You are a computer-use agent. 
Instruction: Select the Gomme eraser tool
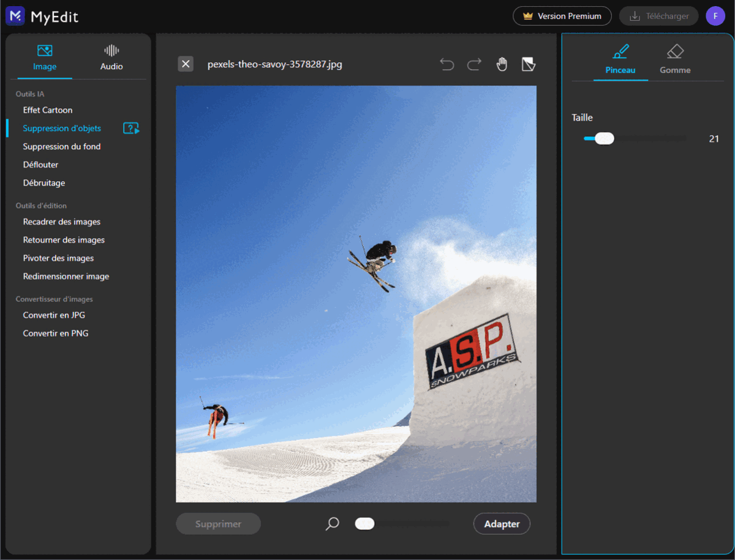pyautogui.click(x=675, y=59)
